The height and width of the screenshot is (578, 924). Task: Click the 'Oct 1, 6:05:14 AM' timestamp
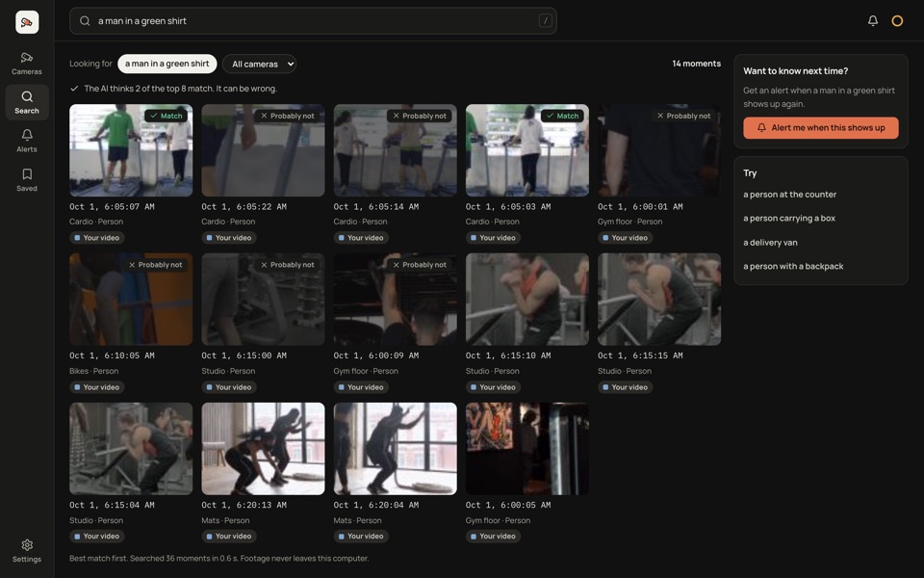(x=376, y=207)
